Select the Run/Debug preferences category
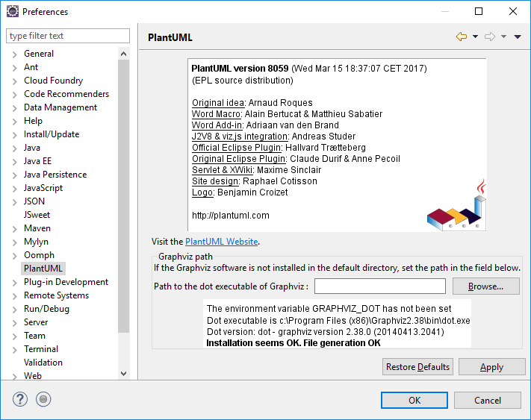 pos(46,309)
